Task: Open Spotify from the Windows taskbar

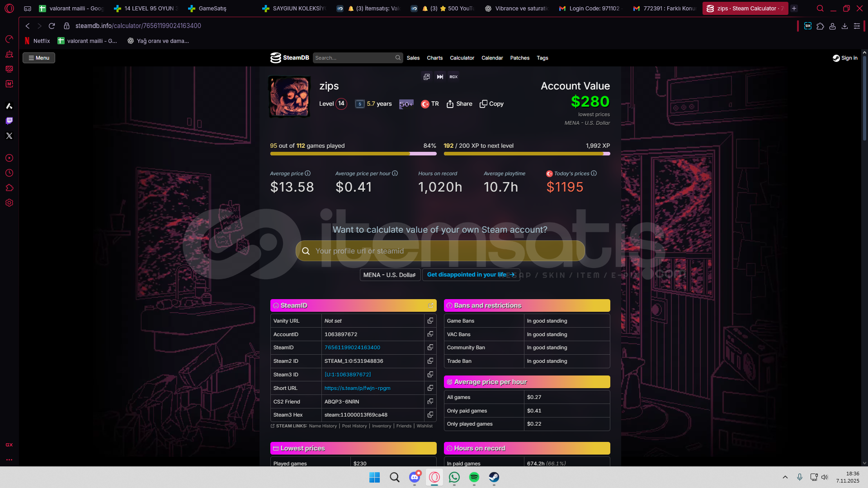Action: point(474,477)
